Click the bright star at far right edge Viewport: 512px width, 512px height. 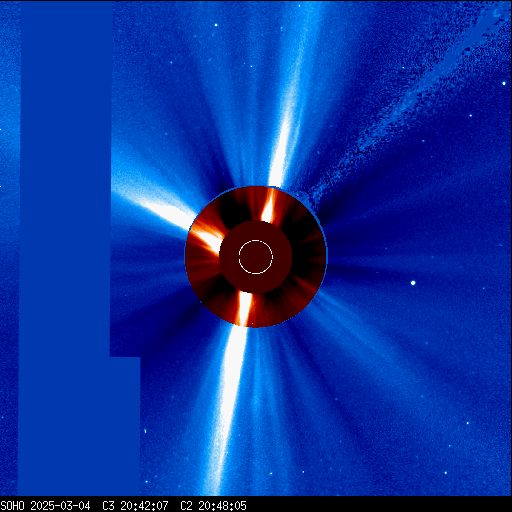(x=504, y=83)
